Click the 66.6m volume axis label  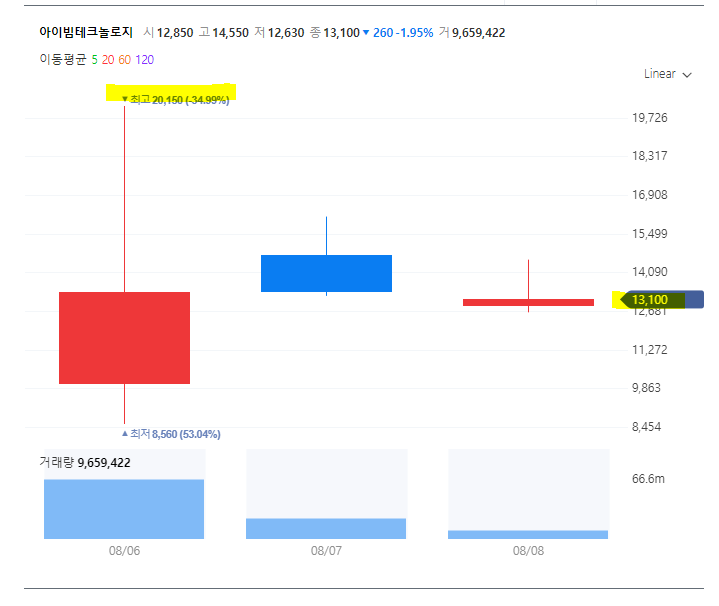pos(648,479)
